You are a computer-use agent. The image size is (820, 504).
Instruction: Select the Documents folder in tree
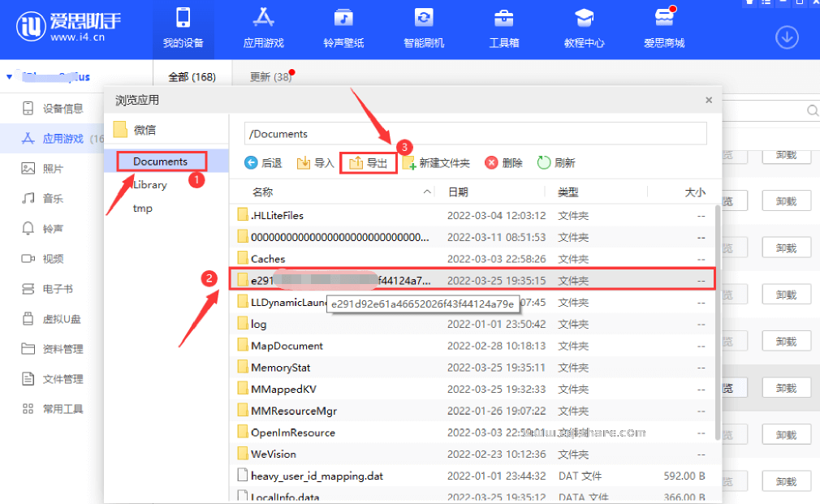[160, 162]
